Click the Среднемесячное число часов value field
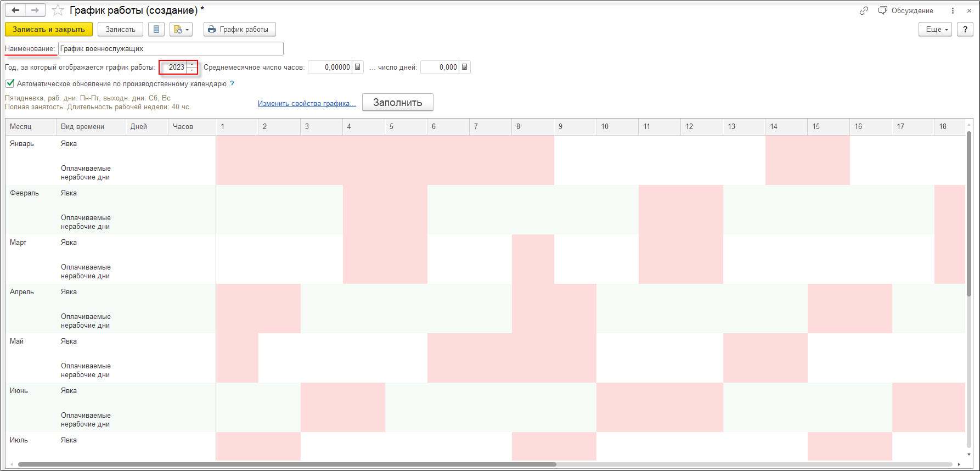Viewport: 980px width, 471px height. [330, 67]
